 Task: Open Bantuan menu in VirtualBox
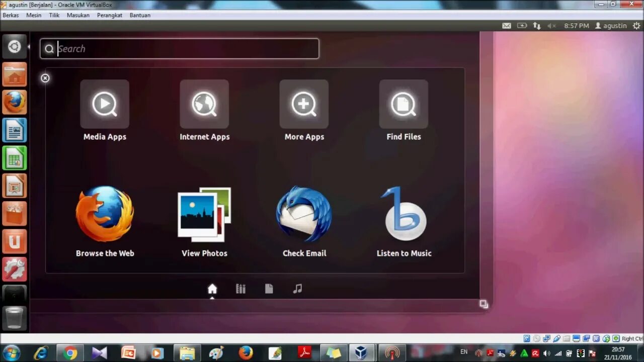pos(140,15)
